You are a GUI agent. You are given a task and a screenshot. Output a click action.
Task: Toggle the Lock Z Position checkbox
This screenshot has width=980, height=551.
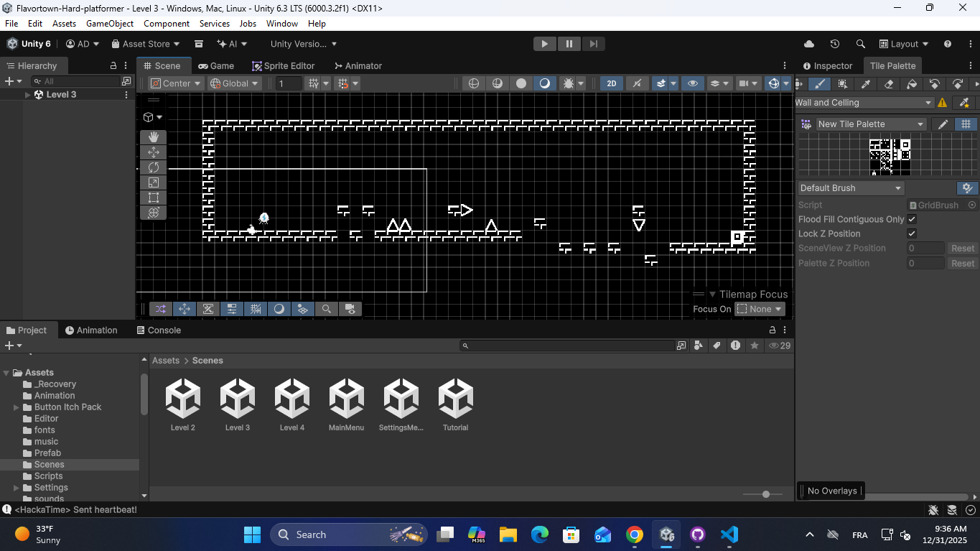912,233
